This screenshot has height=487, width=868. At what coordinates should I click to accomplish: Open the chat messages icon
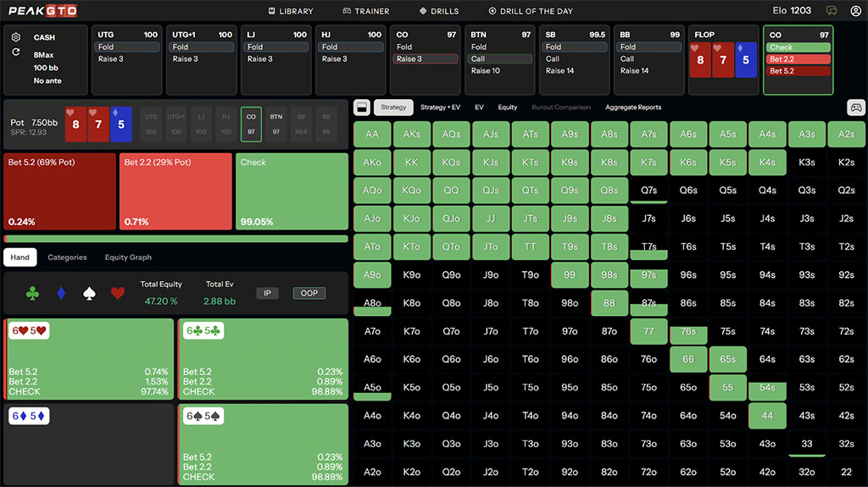pyautogui.click(x=832, y=11)
